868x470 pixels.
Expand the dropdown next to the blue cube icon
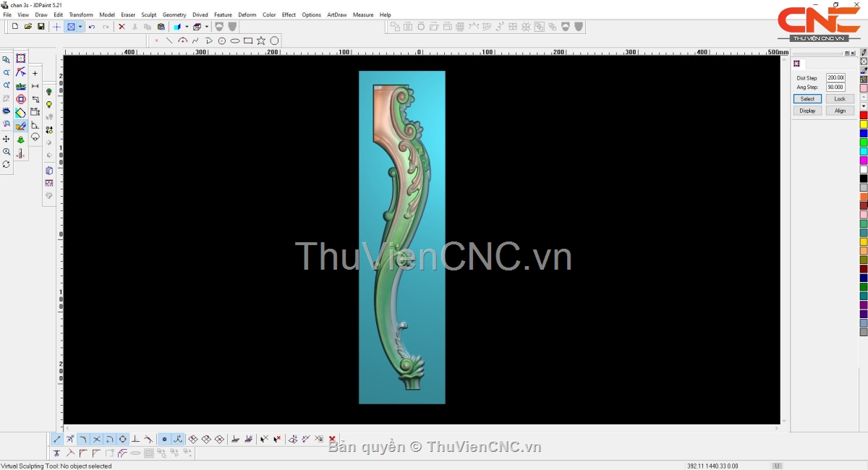point(186,27)
